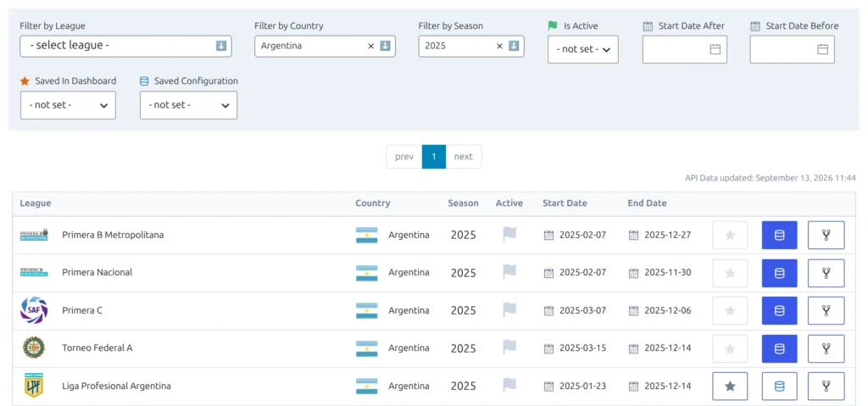
Task: Click Start Date After date field
Action: [685, 49]
